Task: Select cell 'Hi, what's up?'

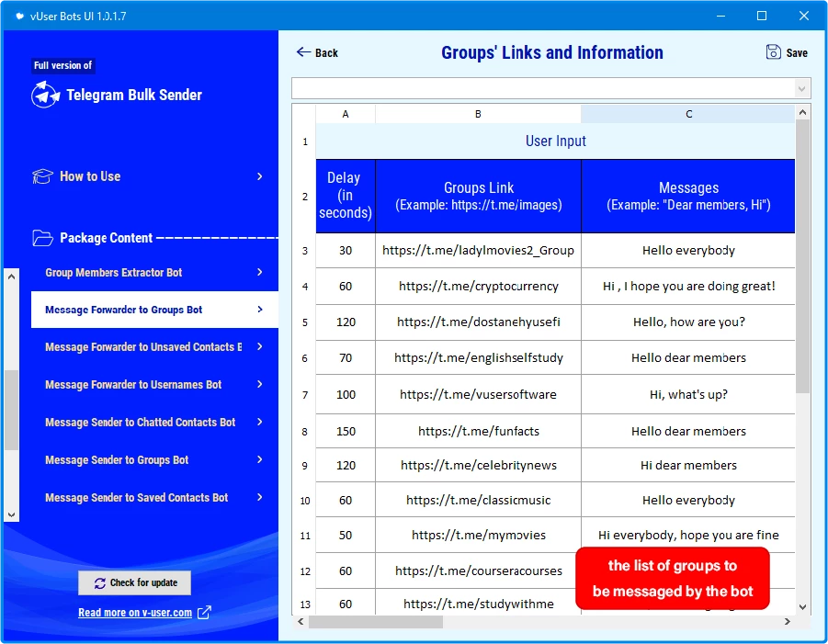Action: point(688,395)
